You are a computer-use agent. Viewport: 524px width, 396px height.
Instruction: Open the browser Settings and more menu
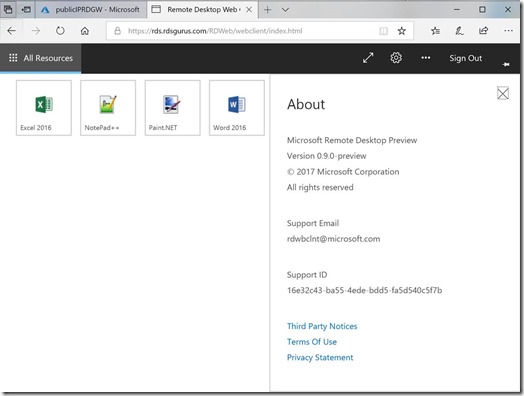(x=508, y=31)
